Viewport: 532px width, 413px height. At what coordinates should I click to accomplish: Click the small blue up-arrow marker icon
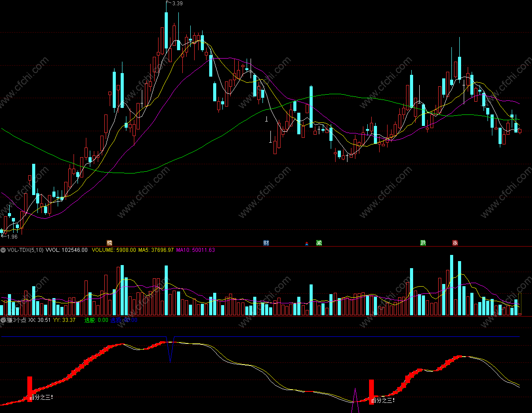pyautogui.click(x=307, y=243)
